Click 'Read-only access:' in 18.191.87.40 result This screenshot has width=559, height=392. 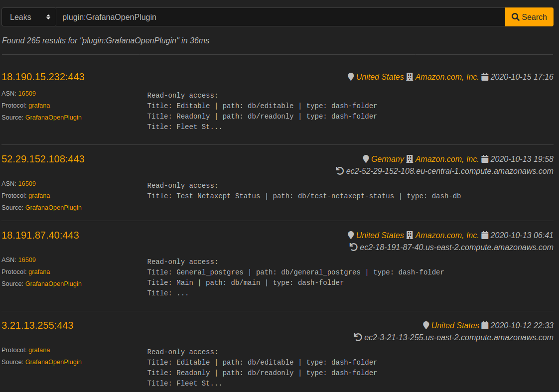pyautogui.click(x=182, y=262)
